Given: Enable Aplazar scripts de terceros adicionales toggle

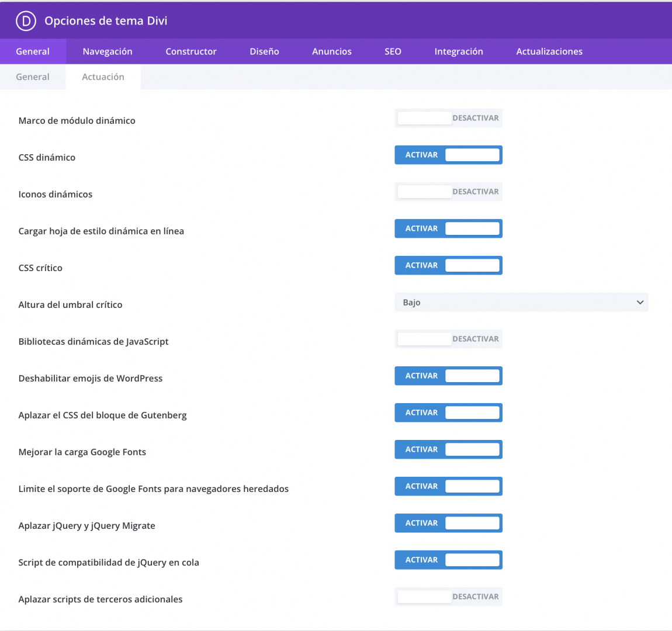Looking at the screenshot, I should point(448,597).
